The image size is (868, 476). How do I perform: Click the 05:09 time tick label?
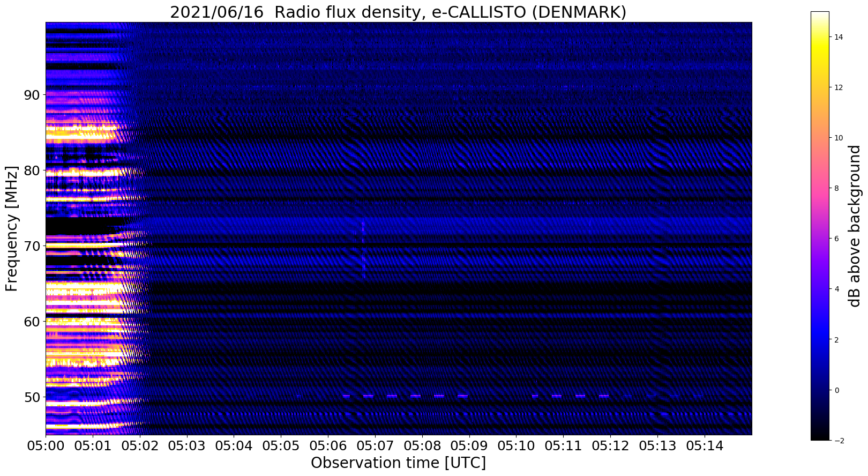coord(469,445)
